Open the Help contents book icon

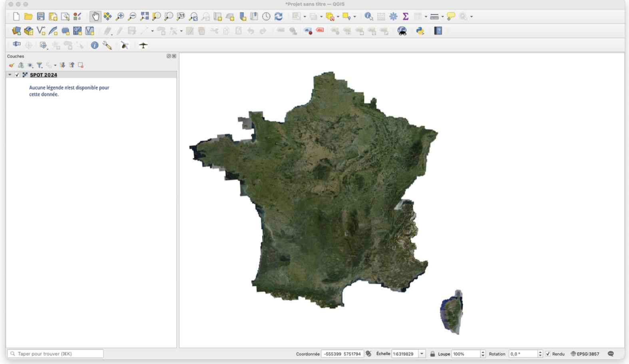438,31
